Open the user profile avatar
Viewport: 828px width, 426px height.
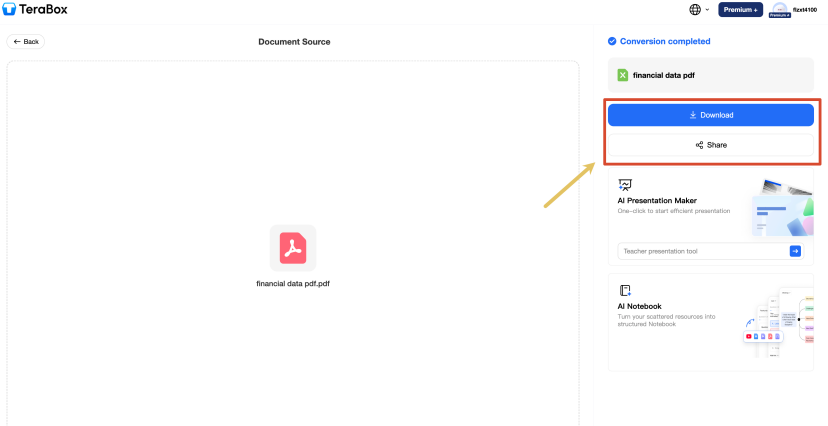pos(780,8)
